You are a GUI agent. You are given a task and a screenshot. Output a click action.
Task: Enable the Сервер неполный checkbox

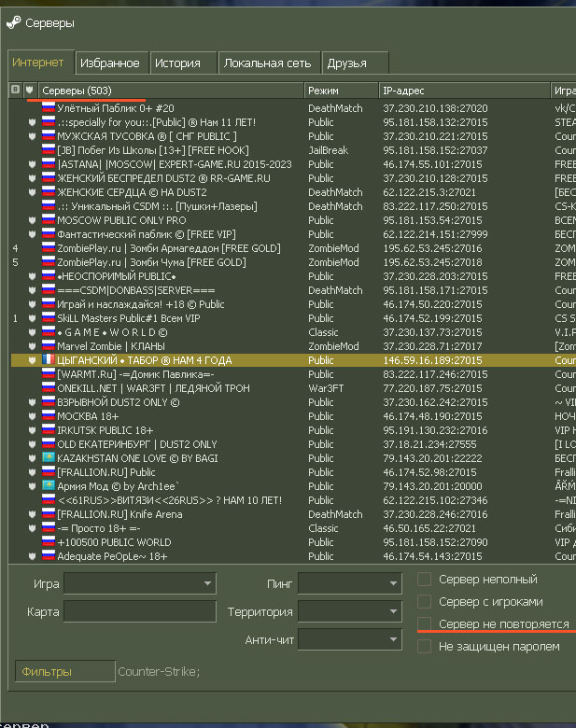click(424, 579)
